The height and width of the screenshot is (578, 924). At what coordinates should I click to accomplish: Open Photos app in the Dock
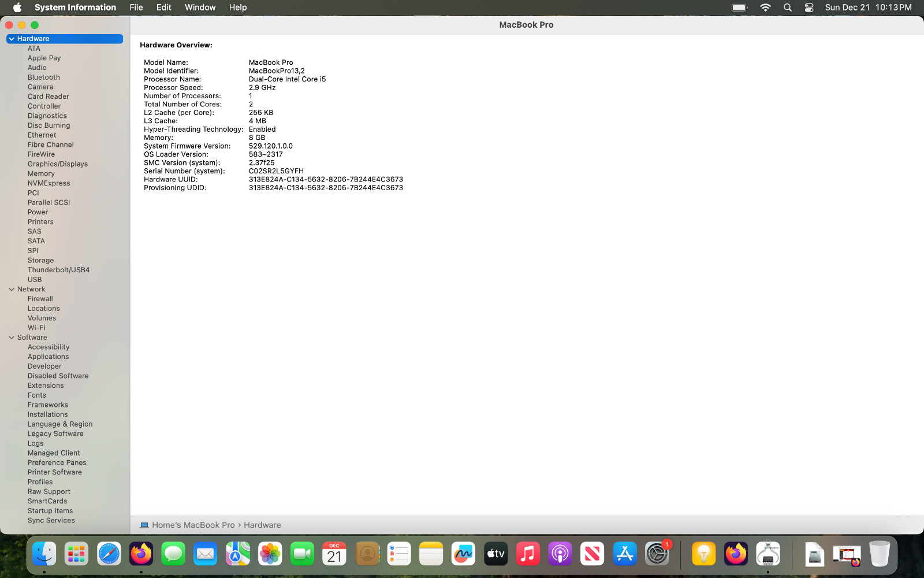pos(270,554)
